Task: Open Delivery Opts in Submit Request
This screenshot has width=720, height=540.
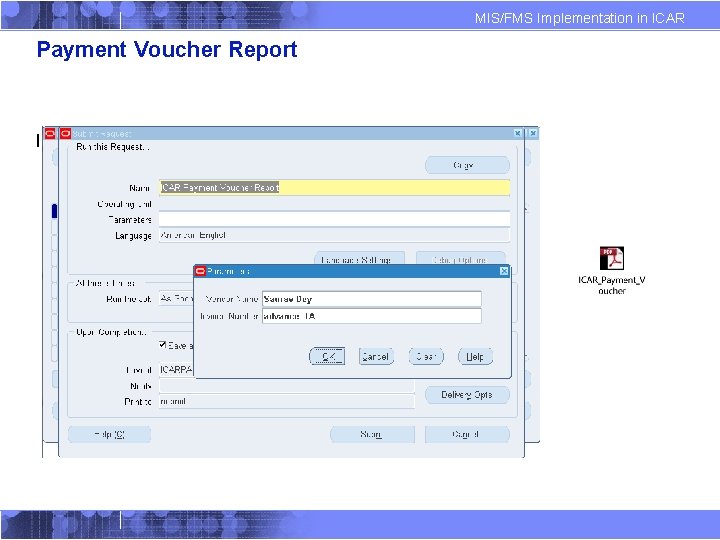Action: pyautogui.click(x=467, y=395)
